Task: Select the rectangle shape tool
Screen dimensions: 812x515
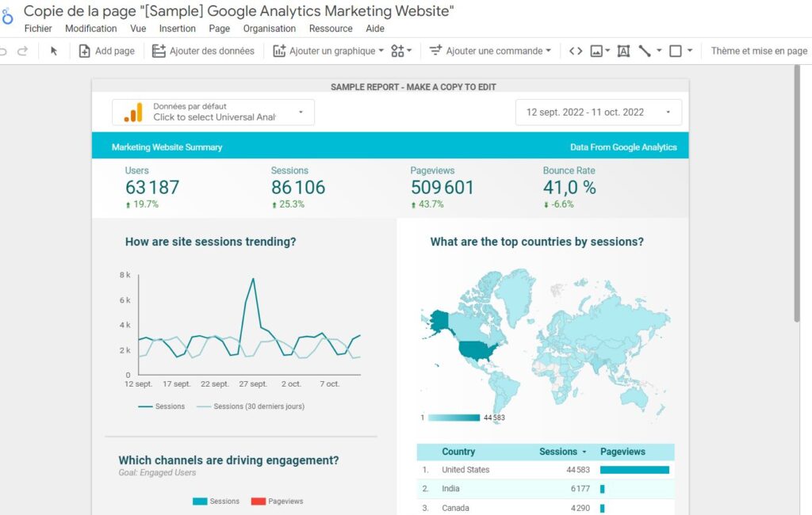Action: coord(676,51)
